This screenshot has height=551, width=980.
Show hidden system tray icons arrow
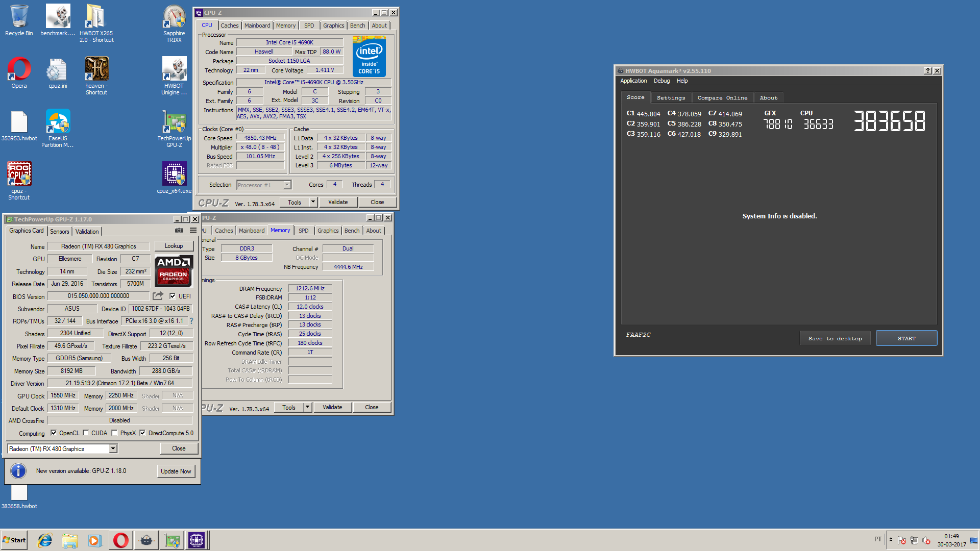pos(891,539)
